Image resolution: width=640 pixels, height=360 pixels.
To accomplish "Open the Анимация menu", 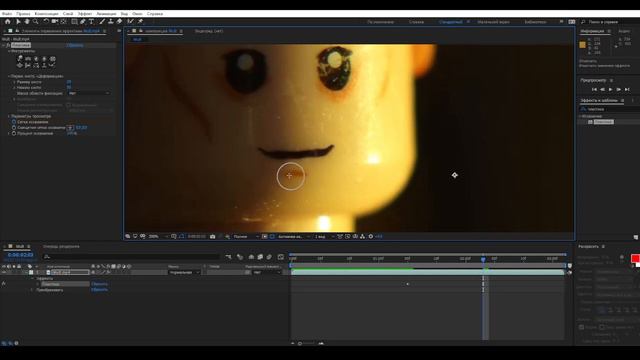I will (x=106, y=13).
